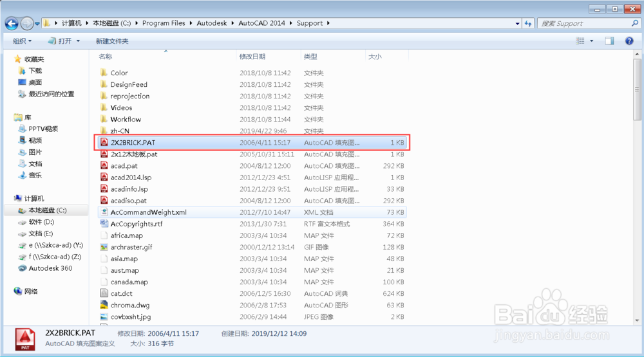Toggle the preview pane icon
The image size is (644, 357).
tap(609, 41)
